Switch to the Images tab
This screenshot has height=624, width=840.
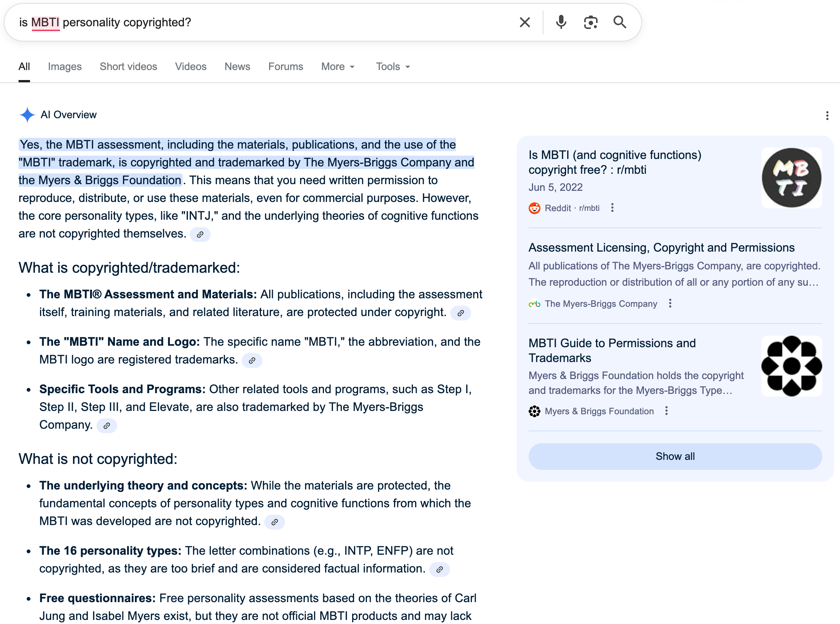coord(65,66)
